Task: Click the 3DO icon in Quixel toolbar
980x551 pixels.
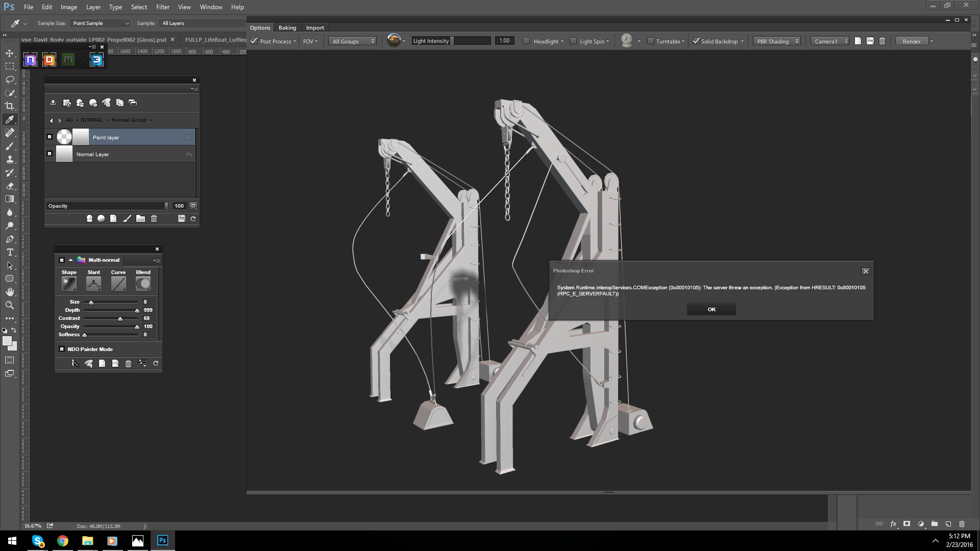Action: [96, 60]
